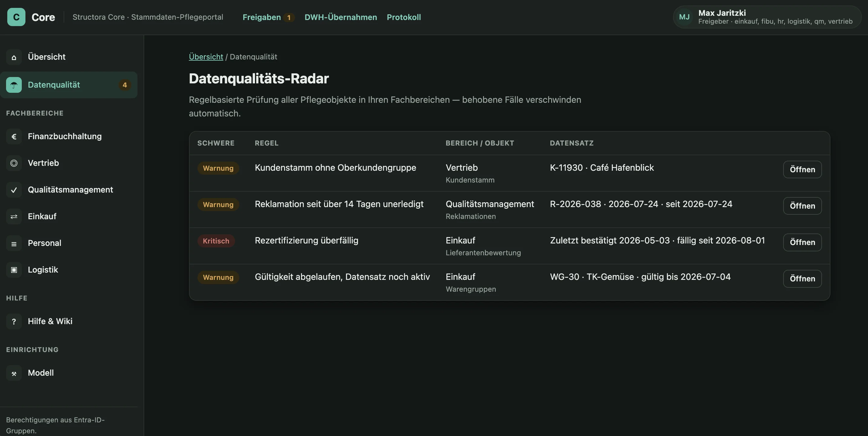This screenshot has height=436, width=868.
Task: Open Personal section label
Action: (45, 243)
